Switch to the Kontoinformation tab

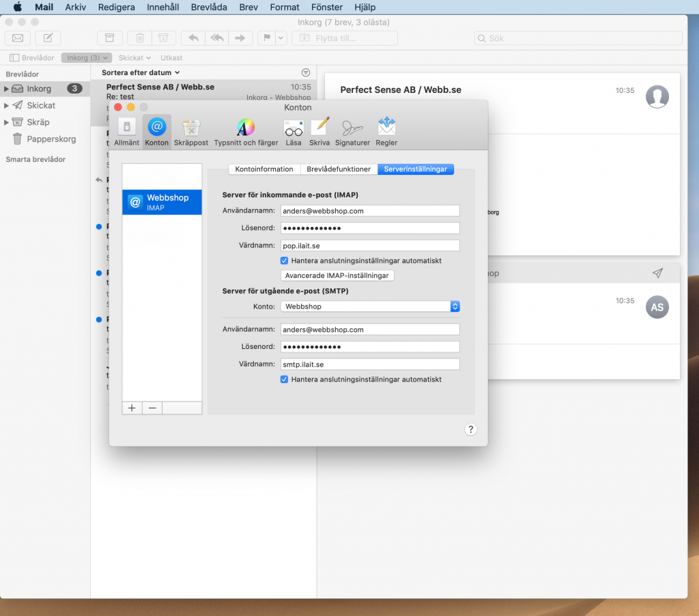(x=264, y=169)
